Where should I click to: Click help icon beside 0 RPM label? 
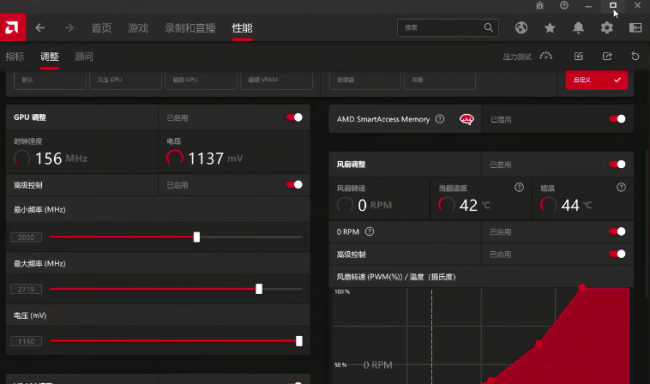pyautogui.click(x=369, y=231)
